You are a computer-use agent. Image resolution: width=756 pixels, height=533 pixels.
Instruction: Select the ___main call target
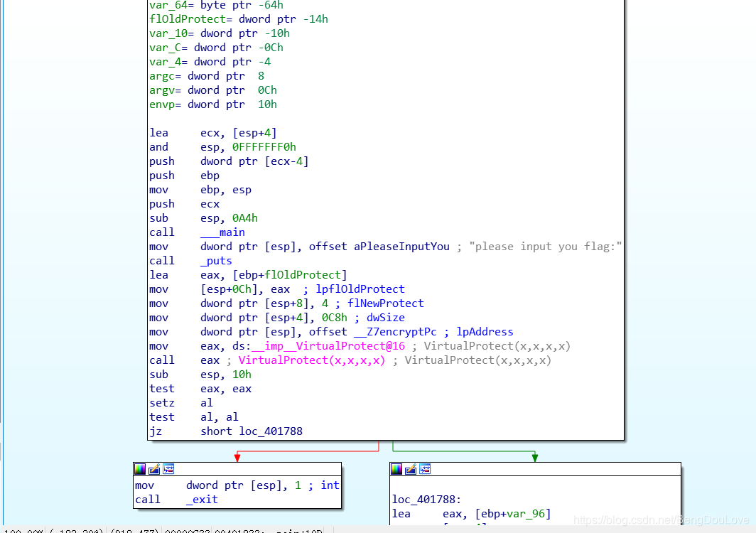click(x=223, y=232)
